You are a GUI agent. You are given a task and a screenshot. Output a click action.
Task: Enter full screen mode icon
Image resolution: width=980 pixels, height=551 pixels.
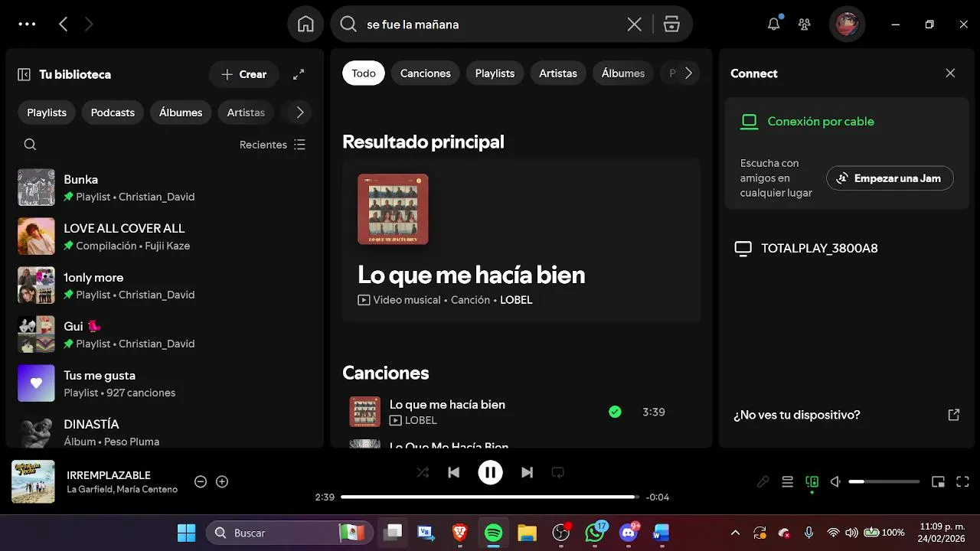(962, 481)
